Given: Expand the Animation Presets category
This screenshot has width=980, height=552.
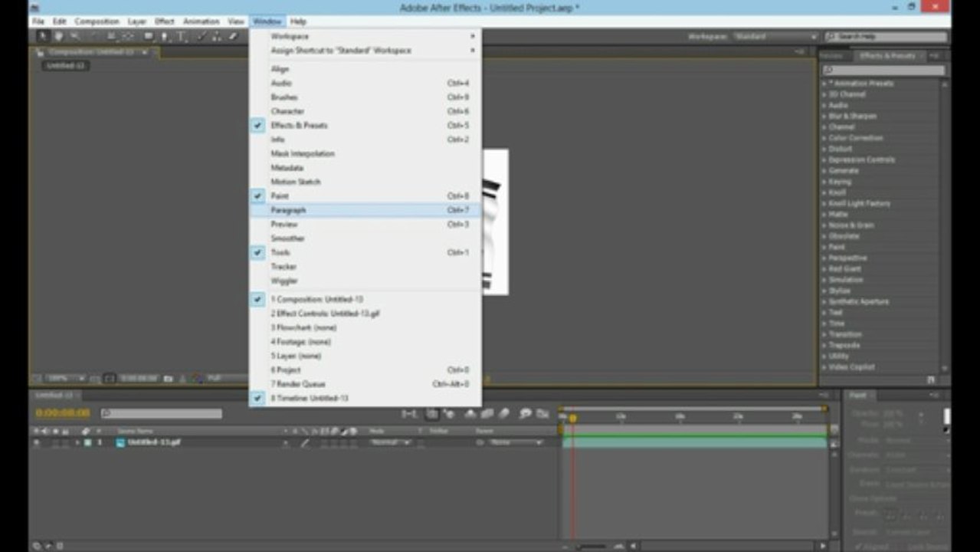Looking at the screenshot, I should coord(824,84).
